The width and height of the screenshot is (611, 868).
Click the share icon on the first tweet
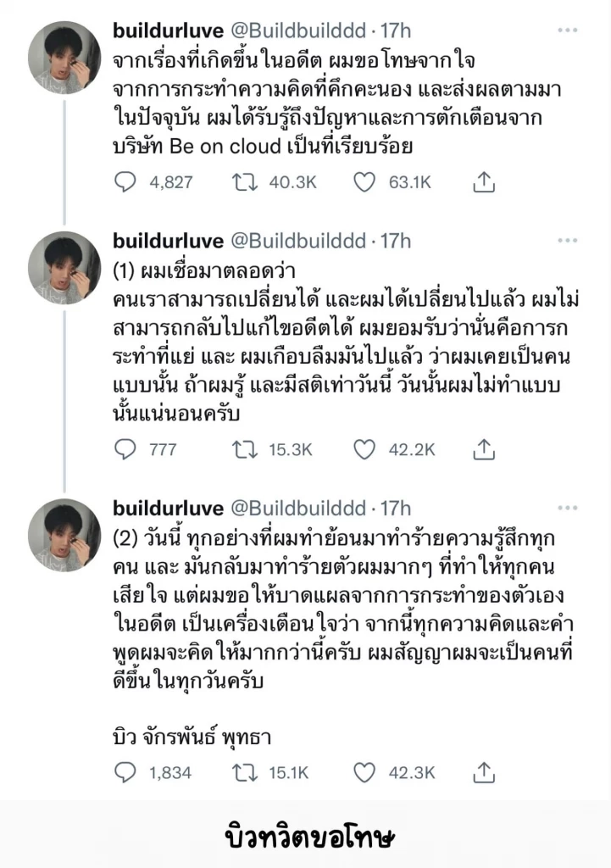486,181
